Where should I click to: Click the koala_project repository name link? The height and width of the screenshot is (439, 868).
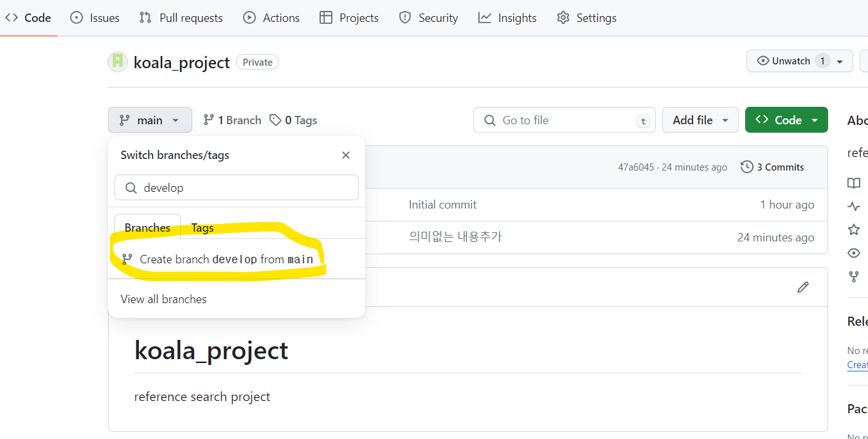(x=181, y=62)
